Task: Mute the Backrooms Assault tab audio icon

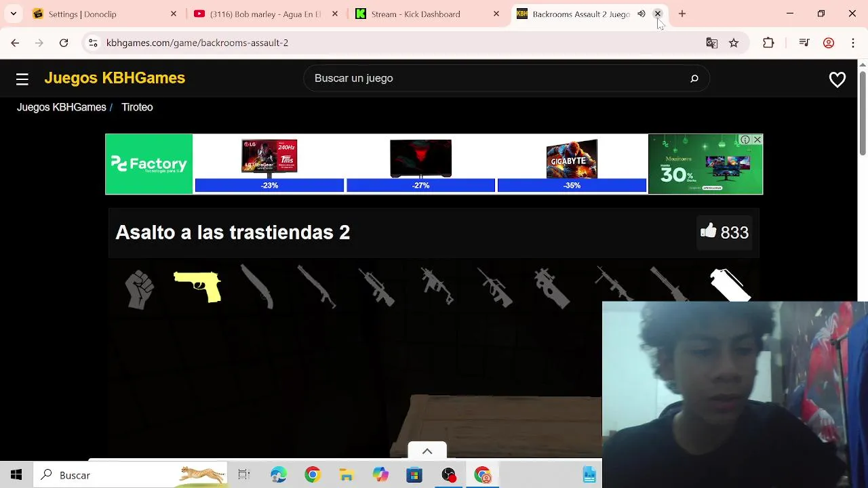Action: click(642, 14)
